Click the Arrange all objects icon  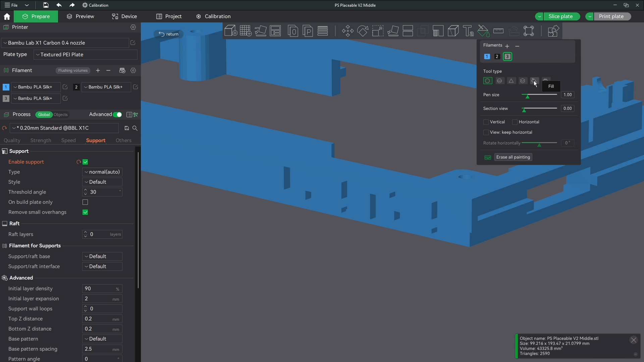click(x=275, y=31)
